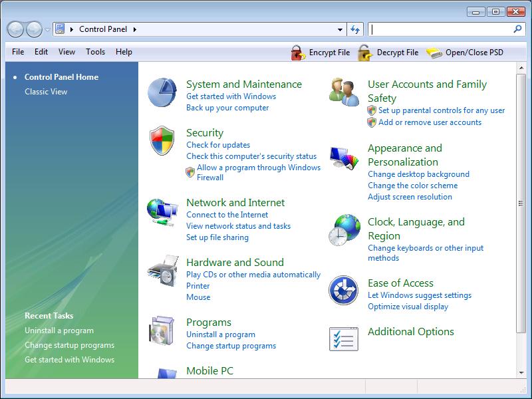Screen dimensions: 532x399
Task: Click the User Accounts people icon
Action: pos(344,92)
